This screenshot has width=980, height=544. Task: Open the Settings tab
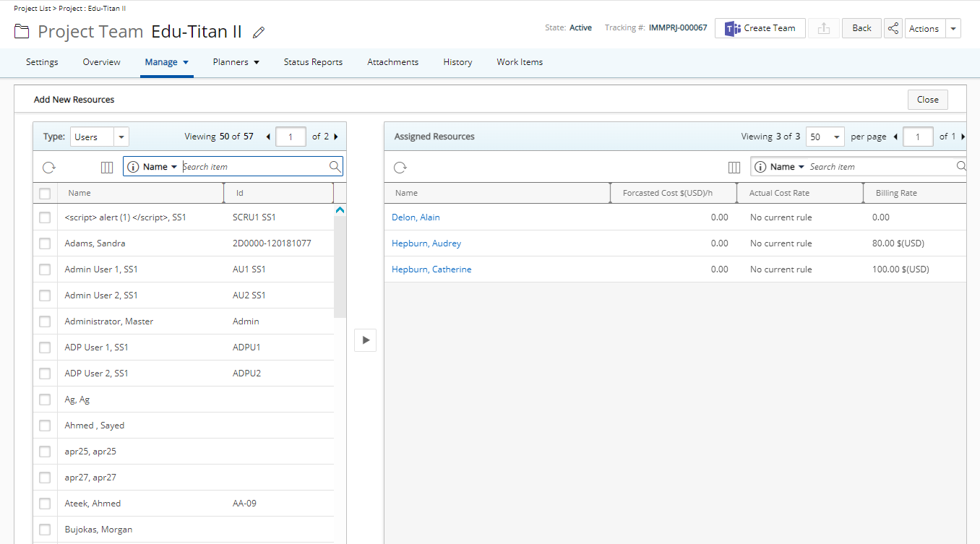42,62
